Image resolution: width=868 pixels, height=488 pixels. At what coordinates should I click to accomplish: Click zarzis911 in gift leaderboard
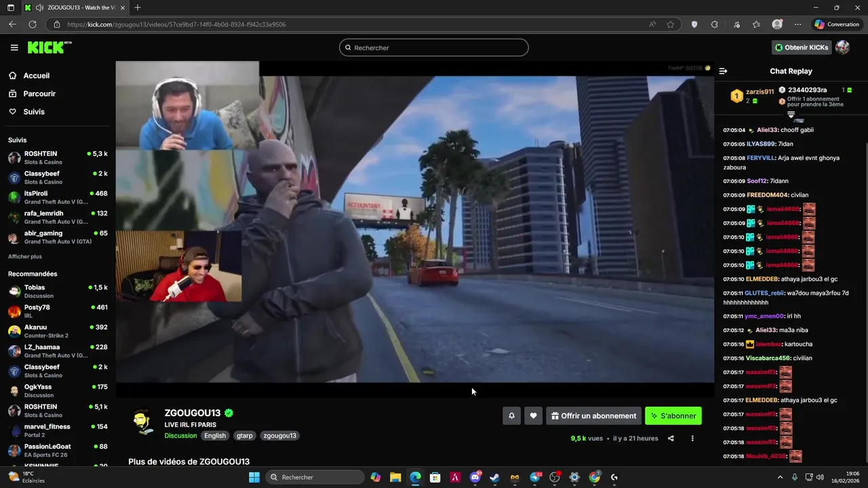(759, 92)
